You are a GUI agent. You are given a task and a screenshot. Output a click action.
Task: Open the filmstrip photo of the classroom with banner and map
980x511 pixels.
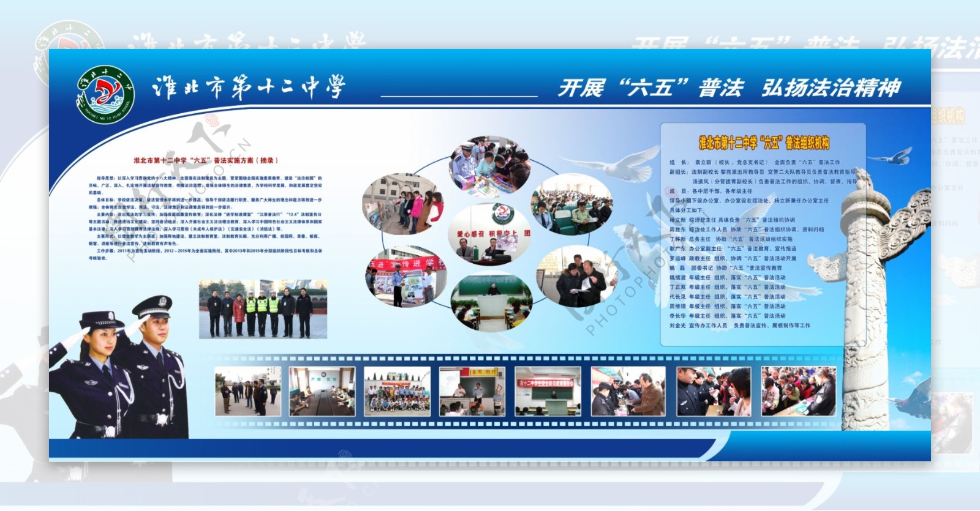pyautogui.click(x=472, y=391)
